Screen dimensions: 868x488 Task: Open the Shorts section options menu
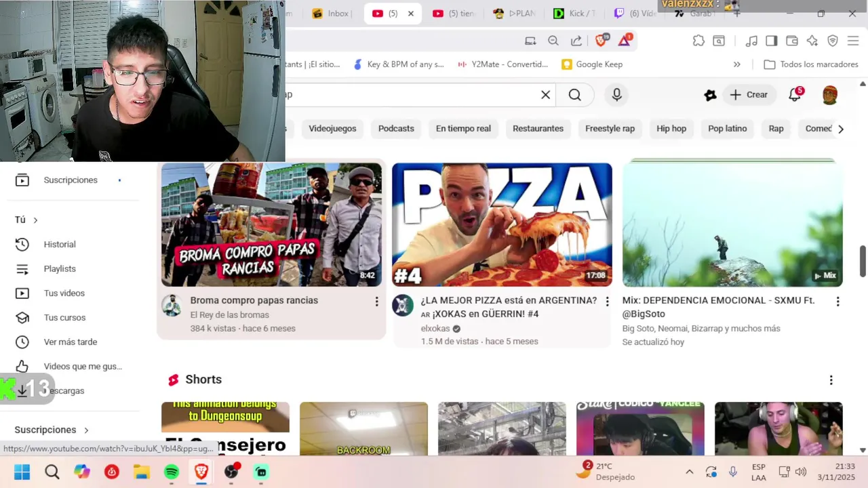click(x=831, y=380)
